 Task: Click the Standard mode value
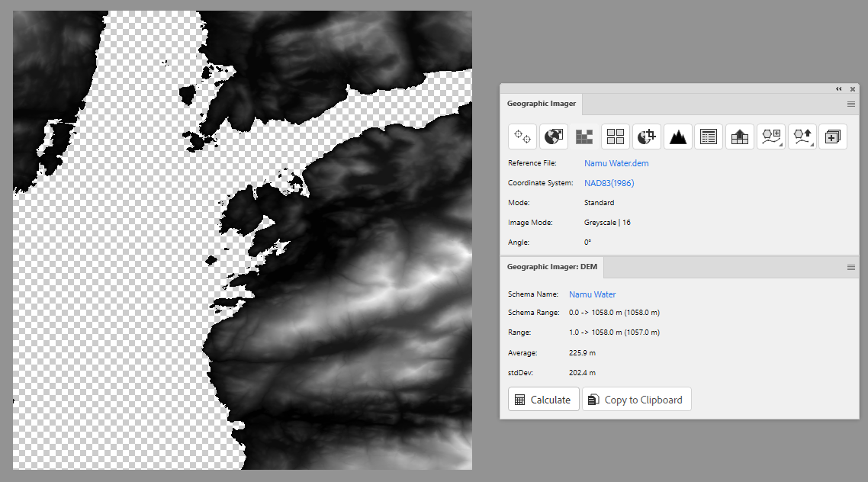click(599, 203)
